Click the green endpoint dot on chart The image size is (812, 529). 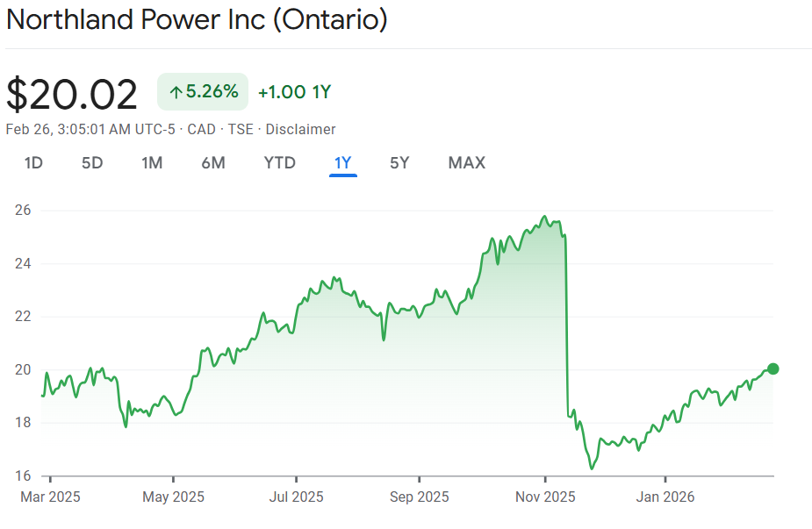[x=772, y=368]
